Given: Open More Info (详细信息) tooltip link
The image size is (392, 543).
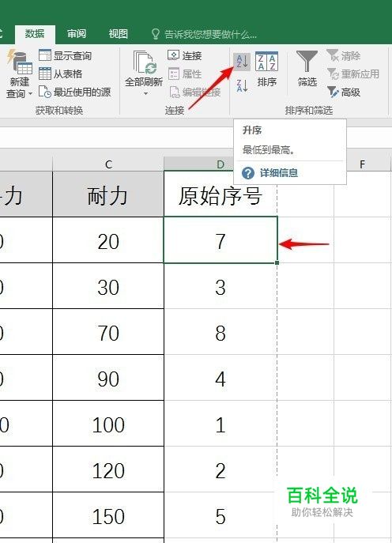Looking at the screenshot, I should [279, 173].
